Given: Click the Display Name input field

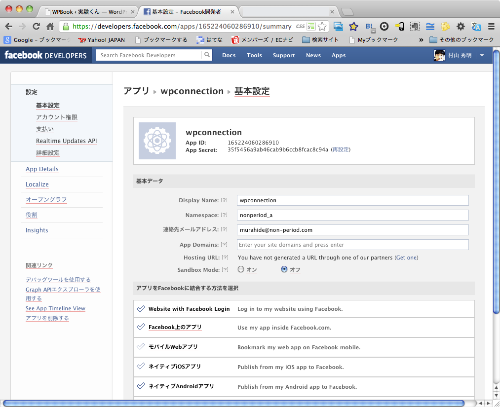Looking at the screenshot, I should tap(353, 200).
